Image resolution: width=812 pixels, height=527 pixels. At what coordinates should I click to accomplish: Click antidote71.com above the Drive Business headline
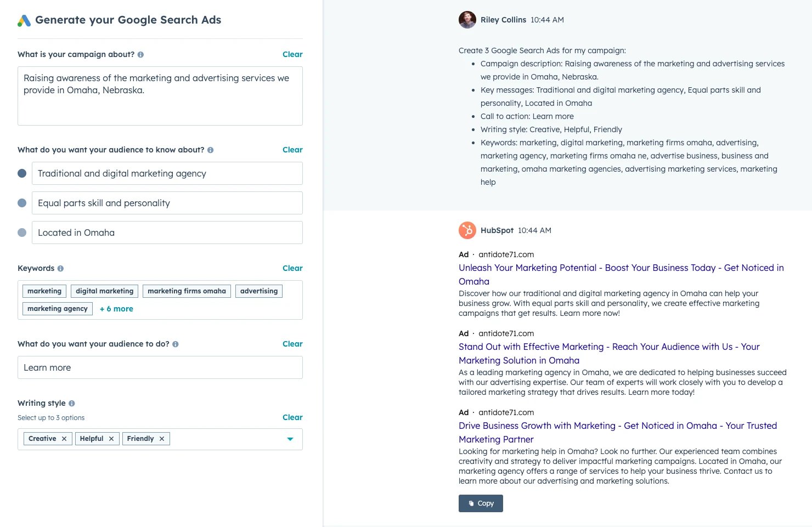point(506,412)
